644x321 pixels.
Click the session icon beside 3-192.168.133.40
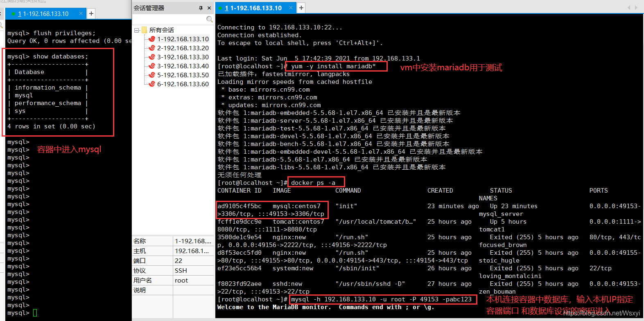point(152,66)
